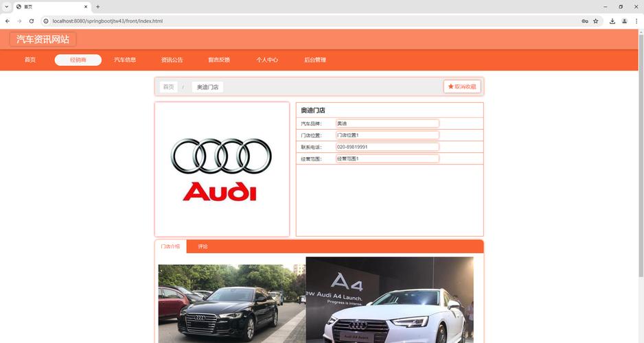Click the 经营范围 field showing 经营范围1

(x=387, y=158)
